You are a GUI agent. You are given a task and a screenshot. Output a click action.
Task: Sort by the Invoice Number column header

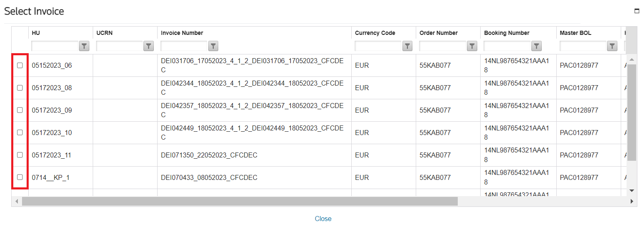point(182,33)
